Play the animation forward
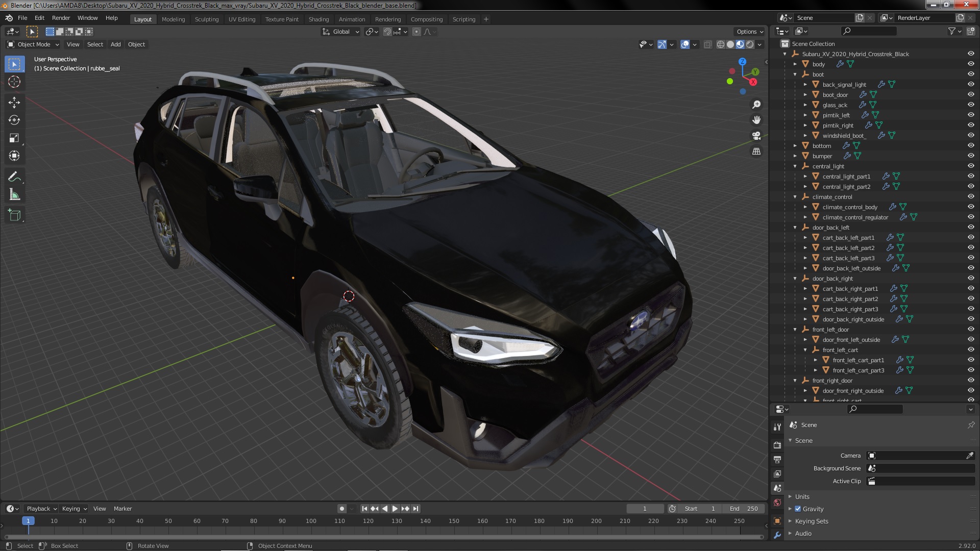The width and height of the screenshot is (980, 551). click(x=395, y=509)
